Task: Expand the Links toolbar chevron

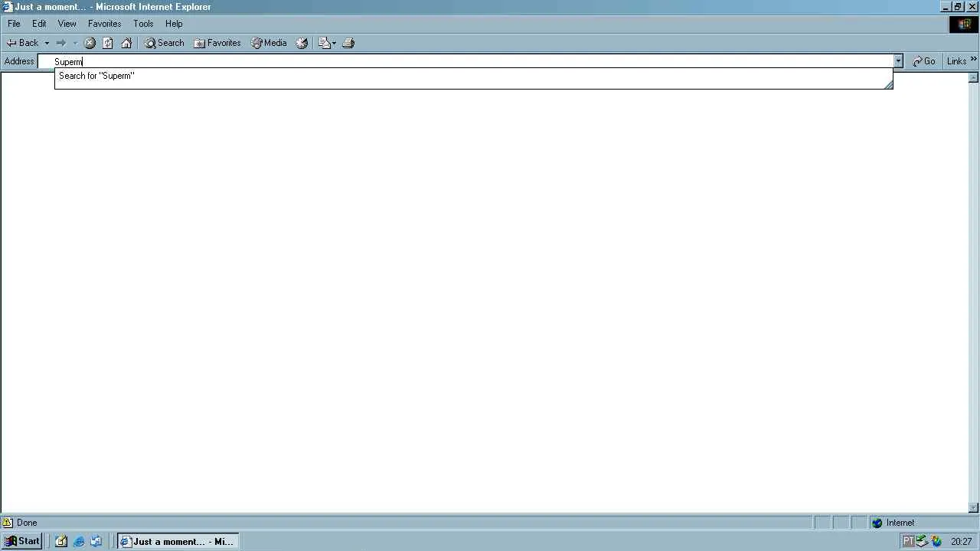Action: [974, 59]
